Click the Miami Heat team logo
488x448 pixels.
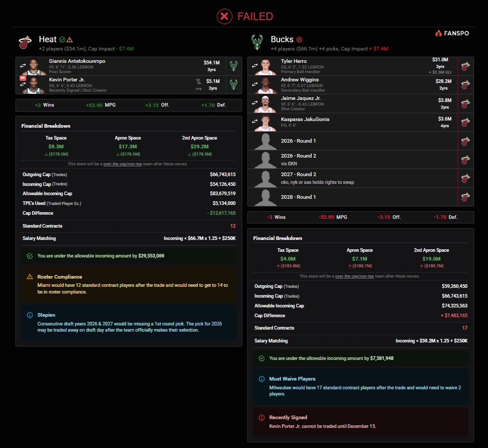tap(25, 42)
